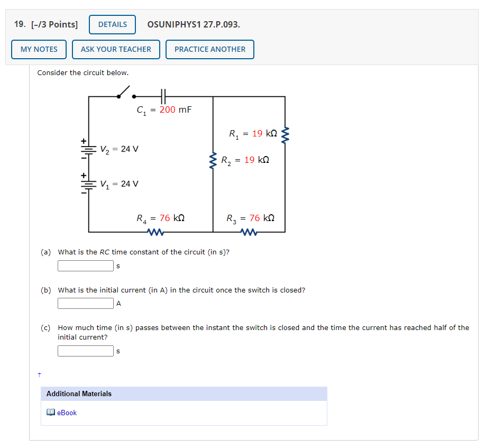This screenshot has height=448, width=486.
Task: Click the R4 resistor symbol
Action: coord(155,232)
